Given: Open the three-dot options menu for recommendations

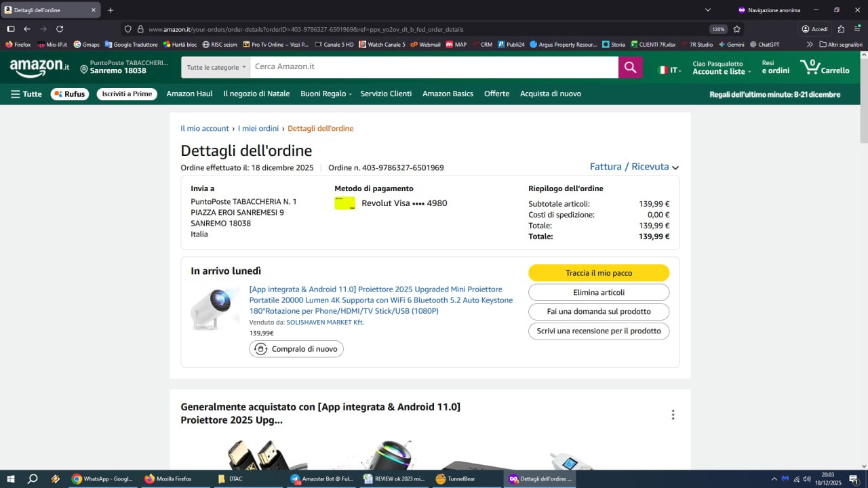Looking at the screenshot, I should tap(673, 415).
